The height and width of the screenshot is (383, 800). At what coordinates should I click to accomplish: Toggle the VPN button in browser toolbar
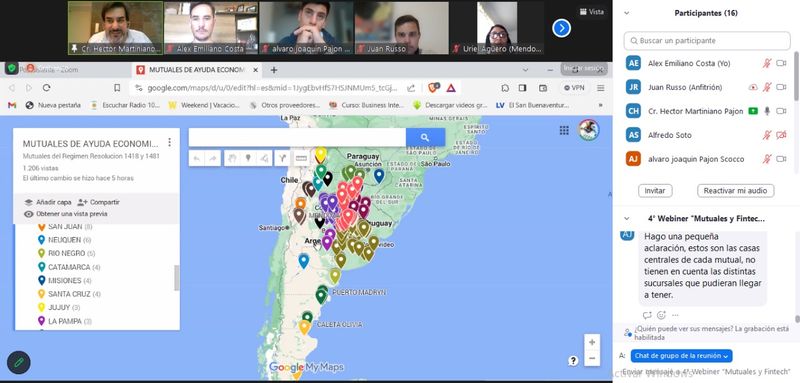tap(574, 88)
